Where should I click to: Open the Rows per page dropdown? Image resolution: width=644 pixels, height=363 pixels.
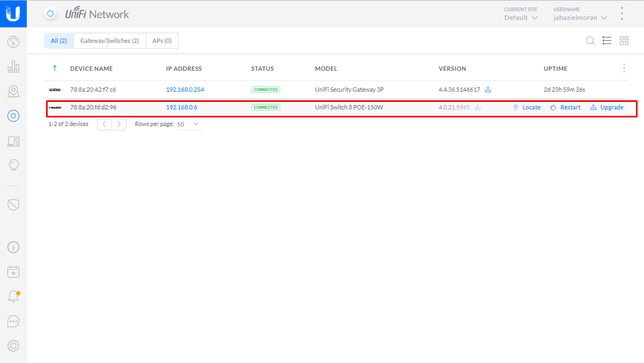(190, 124)
